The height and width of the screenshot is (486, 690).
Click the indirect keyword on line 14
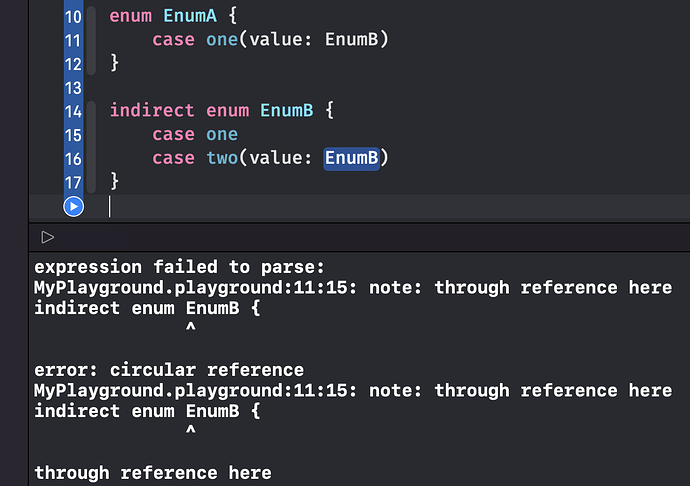click(x=152, y=110)
